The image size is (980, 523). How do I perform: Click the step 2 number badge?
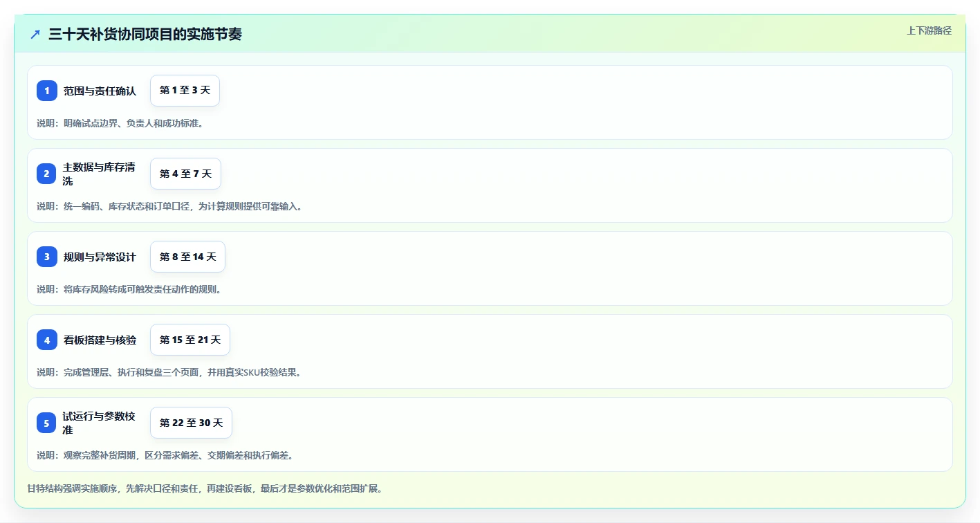click(47, 174)
